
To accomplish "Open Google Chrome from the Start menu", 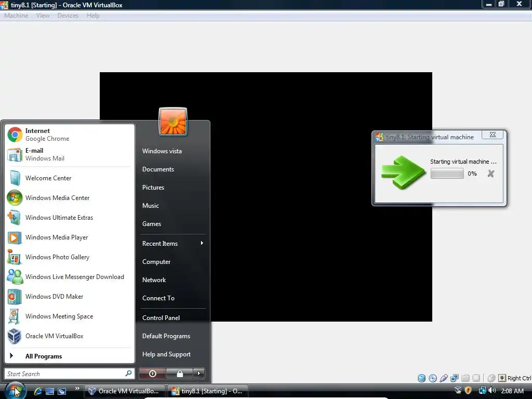I will [70, 135].
